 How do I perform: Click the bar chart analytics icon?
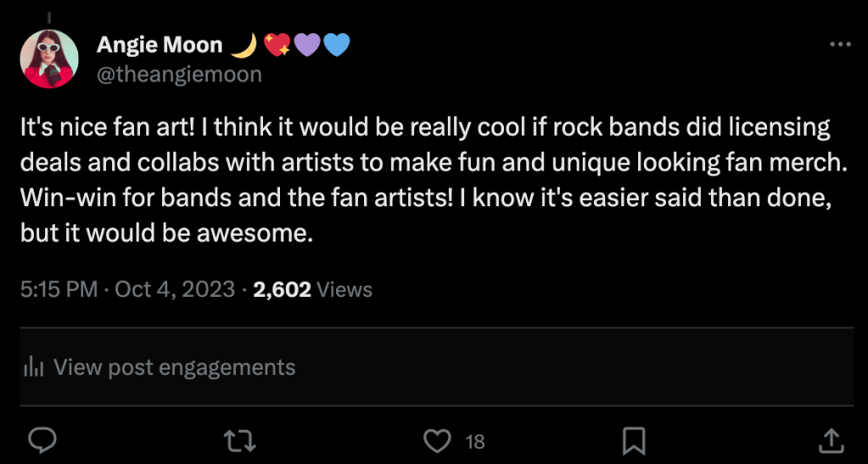(x=33, y=367)
